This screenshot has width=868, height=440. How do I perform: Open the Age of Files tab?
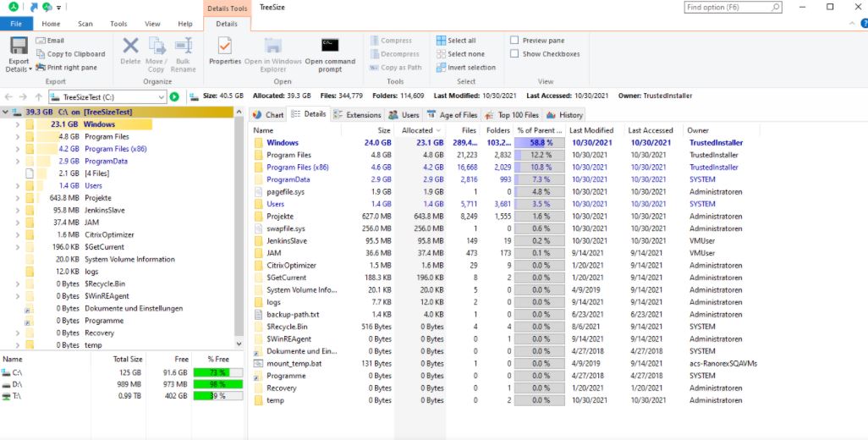coord(452,114)
